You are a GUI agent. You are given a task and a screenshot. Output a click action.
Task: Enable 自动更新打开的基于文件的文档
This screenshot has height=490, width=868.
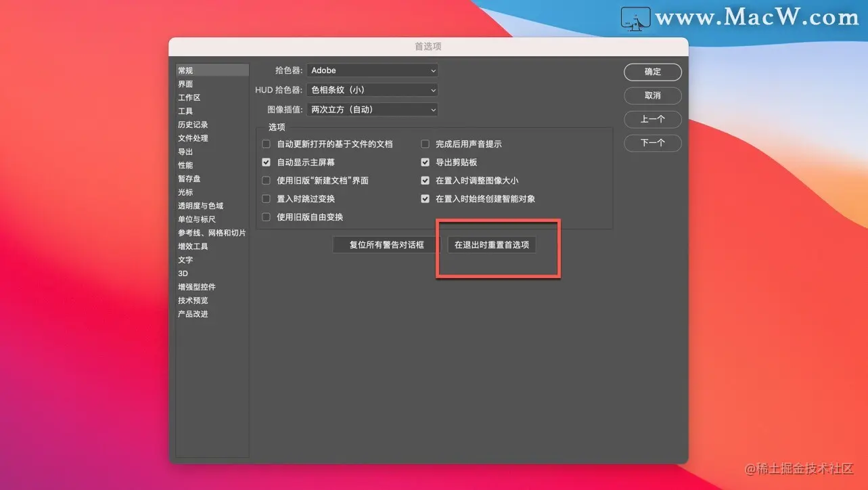[x=266, y=144]
